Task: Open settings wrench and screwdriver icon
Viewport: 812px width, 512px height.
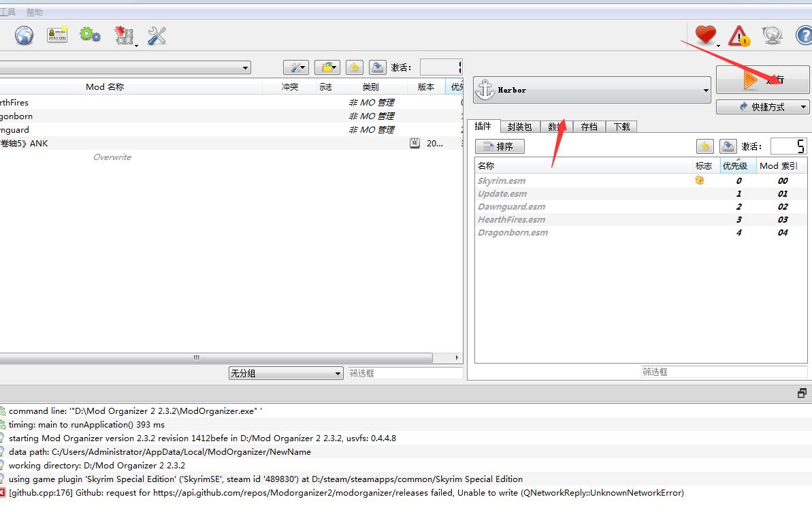Action: tap(157, 36)
